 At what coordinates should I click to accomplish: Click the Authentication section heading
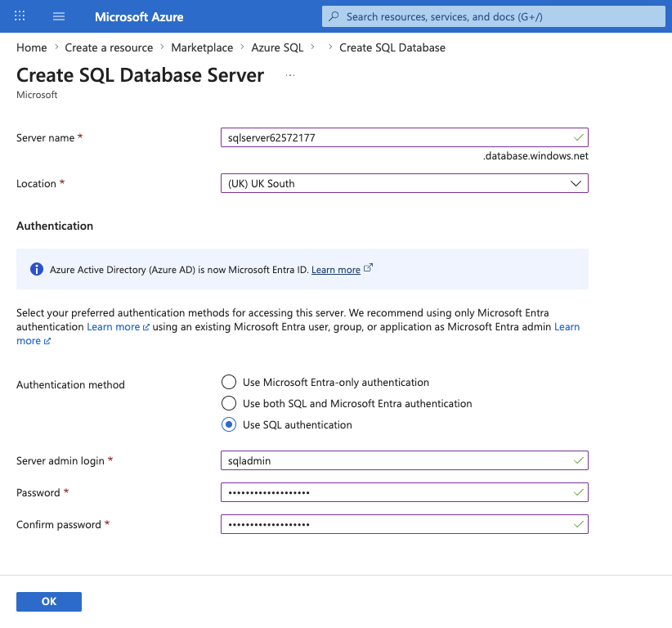tap(55, 226)
